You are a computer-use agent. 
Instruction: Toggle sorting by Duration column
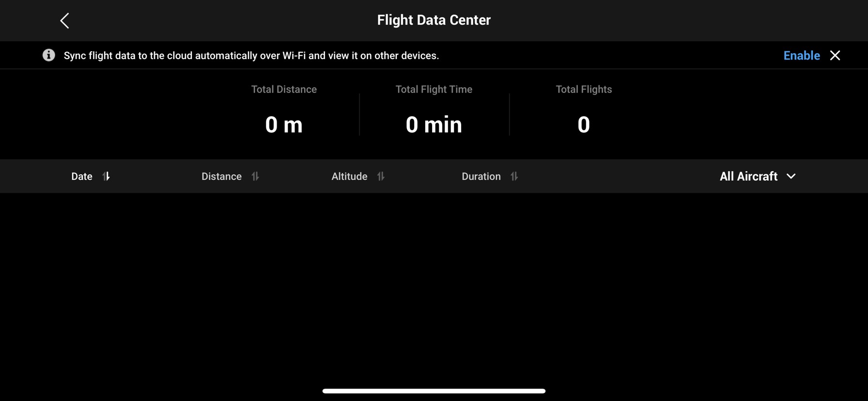click(x=481, y=176)
